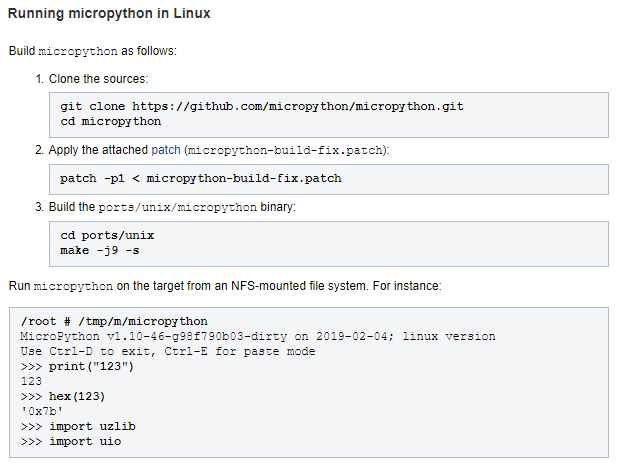The height and width of the screenshot is (465, 617).
Task: Click the 'Run micropython on the target' paragraph
Action: pyautogui.click(x=225, y=286)
